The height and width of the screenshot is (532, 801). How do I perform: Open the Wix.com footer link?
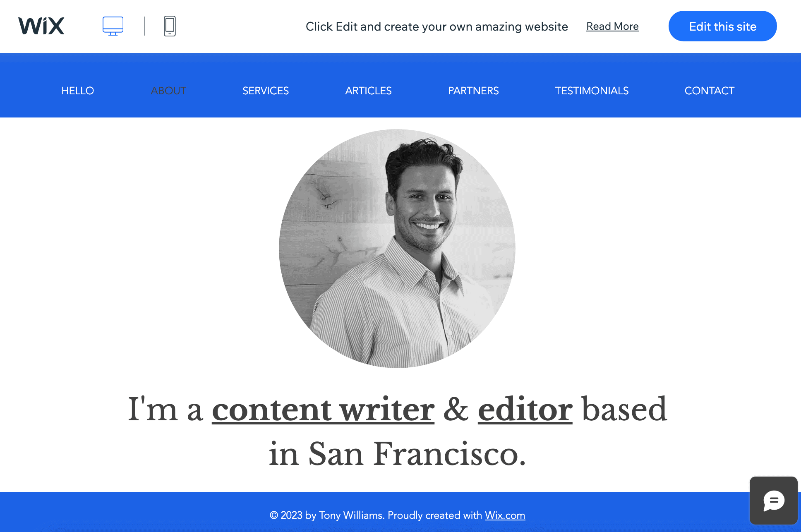click(x=505, y=515)
